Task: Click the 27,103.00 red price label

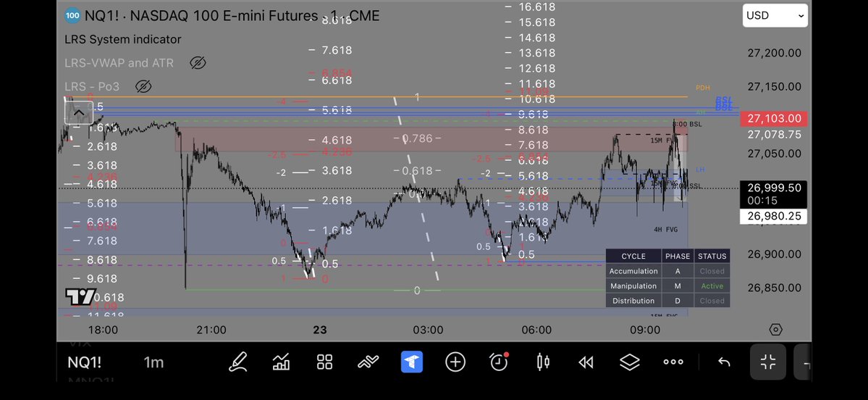Action: point(774,119)
